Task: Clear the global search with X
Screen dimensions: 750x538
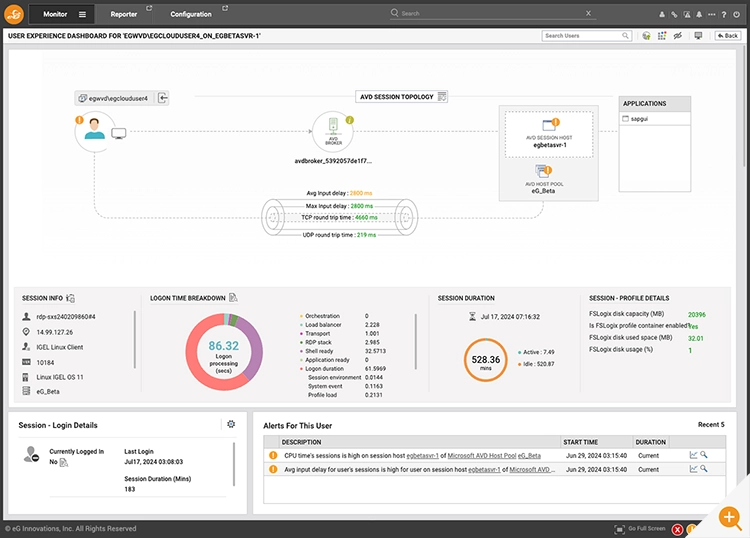Action: [588, 13]
